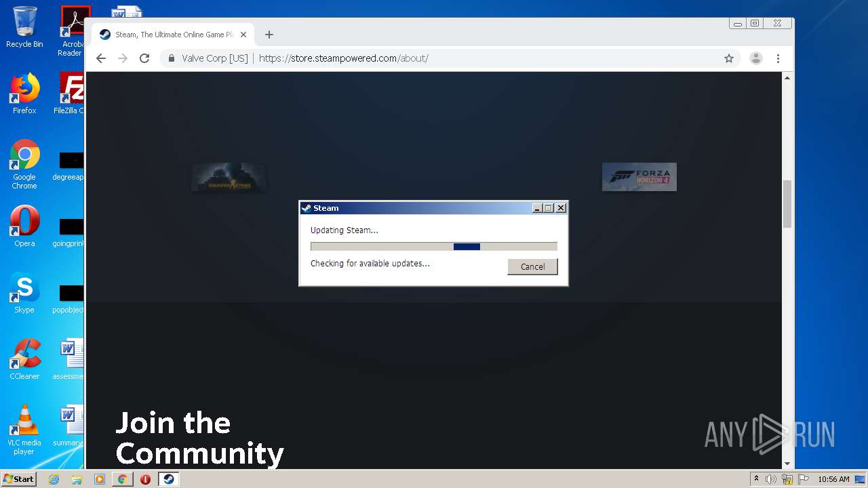The image size is (868, 488).
Task: Open a new Chrome tab
Action: (x=269, y=35)
